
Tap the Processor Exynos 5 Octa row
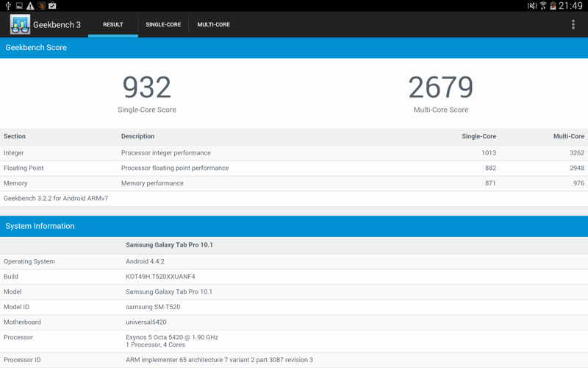click(294, 342)
